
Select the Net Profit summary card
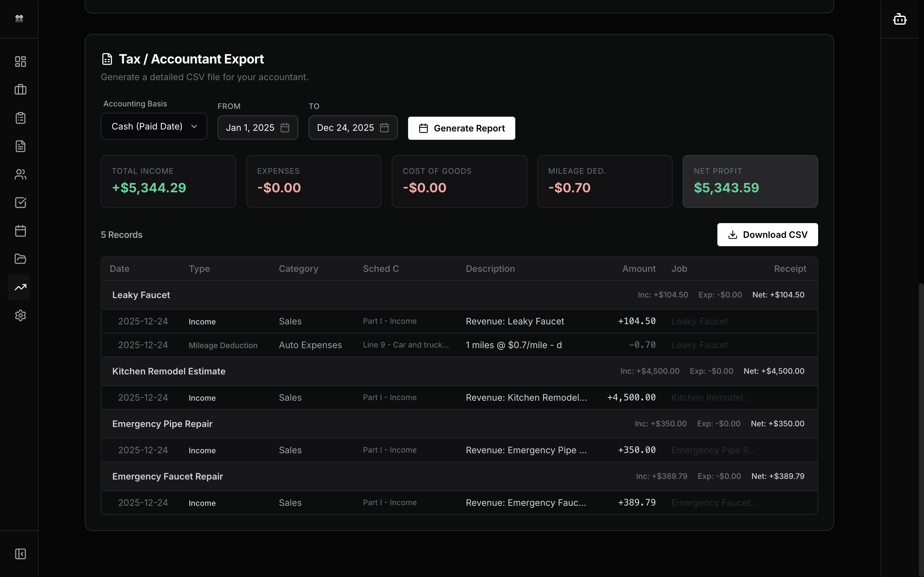coord(750,181)
